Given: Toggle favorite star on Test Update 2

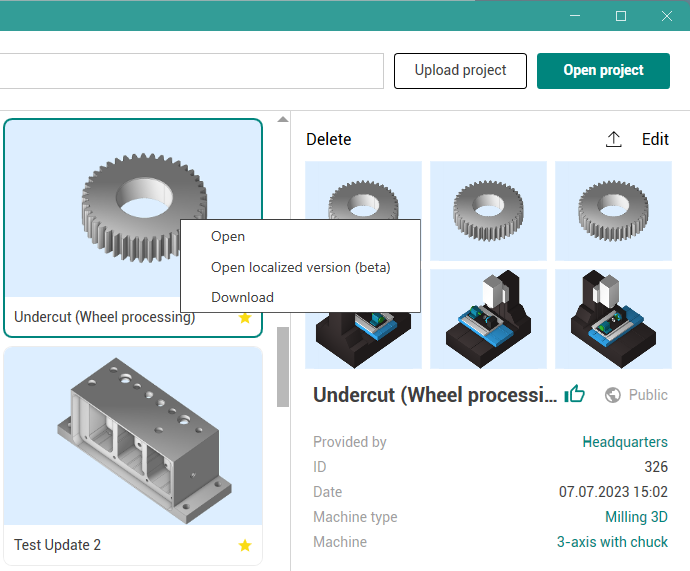Looking at the screenshot, I should (x=245, y=545).
